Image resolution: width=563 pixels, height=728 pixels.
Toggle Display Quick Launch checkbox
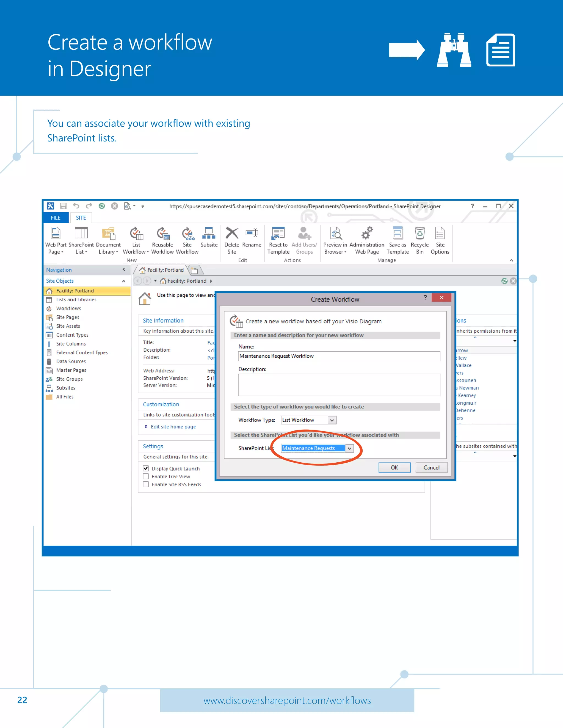click(x=146, y=468)
